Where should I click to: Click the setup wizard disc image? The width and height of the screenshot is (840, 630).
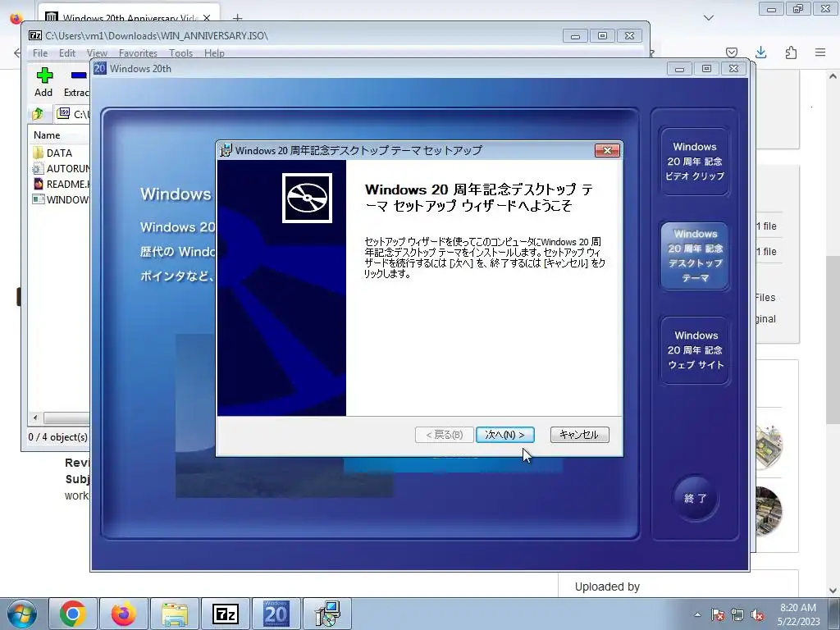[307, 198]
